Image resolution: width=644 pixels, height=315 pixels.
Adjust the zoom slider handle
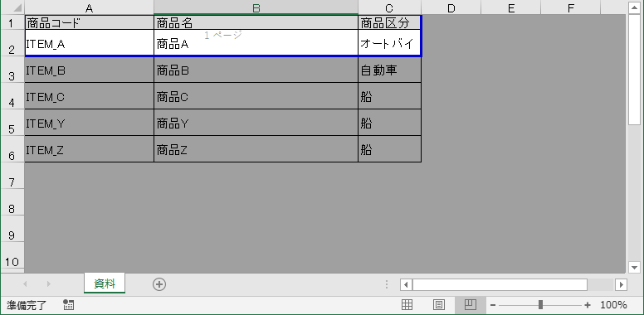coord(540,305)
